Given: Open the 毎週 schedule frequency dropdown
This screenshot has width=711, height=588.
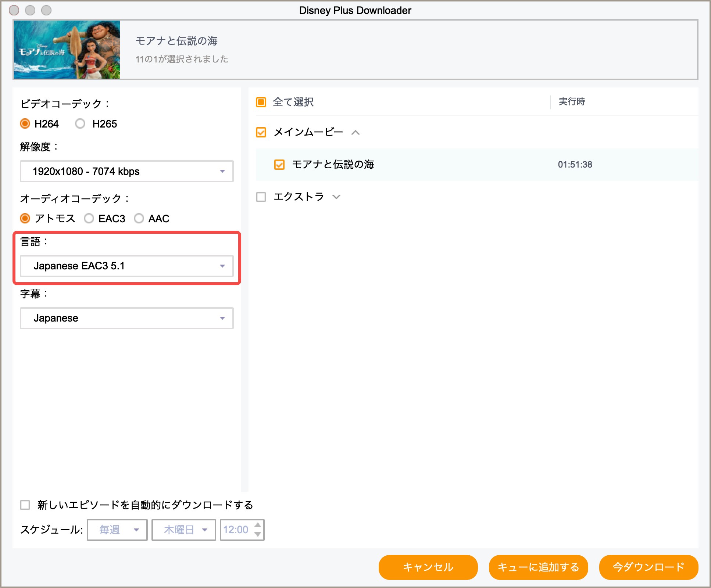Looking at the screenshot, I should point(117,530).
